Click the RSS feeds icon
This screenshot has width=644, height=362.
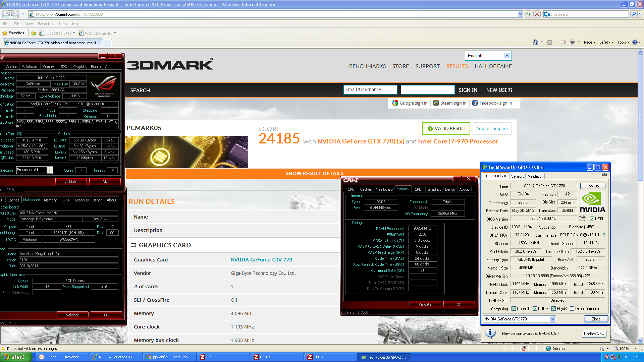[x=550, y=42]
